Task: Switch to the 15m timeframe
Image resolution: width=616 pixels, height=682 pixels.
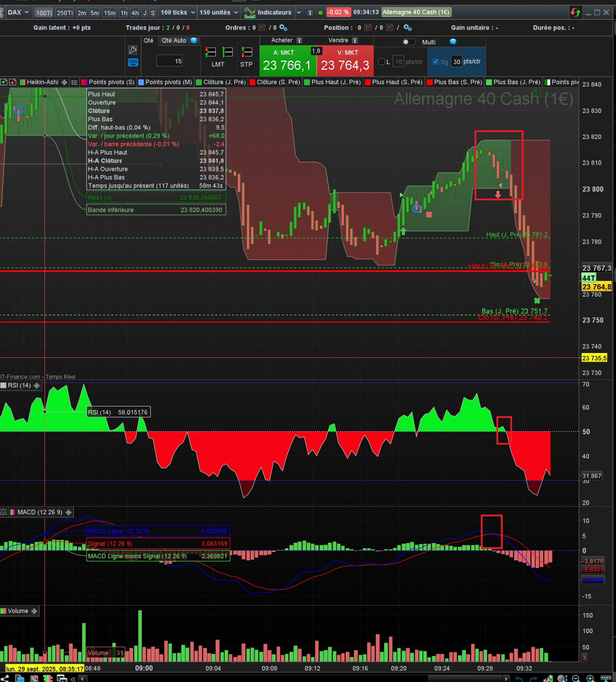Action: 110,13
